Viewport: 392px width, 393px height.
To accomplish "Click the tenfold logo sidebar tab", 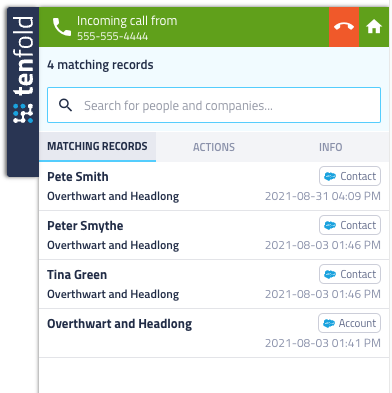I will point(23,92).
